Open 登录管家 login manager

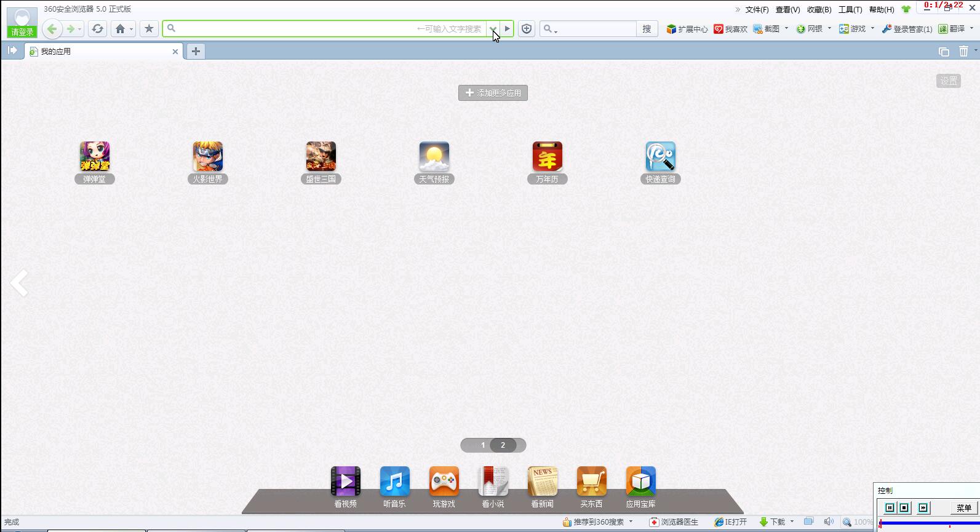coord(907,29)
